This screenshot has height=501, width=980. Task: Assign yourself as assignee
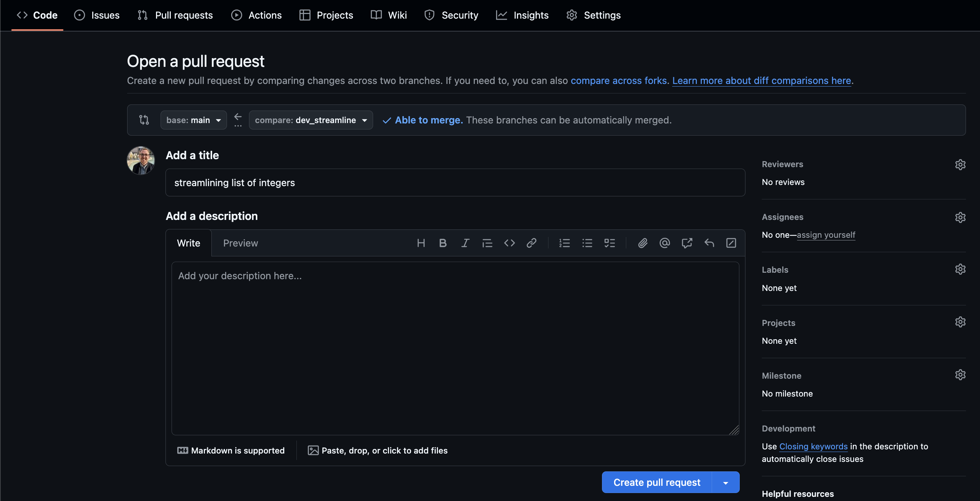(x=826, y=235)
